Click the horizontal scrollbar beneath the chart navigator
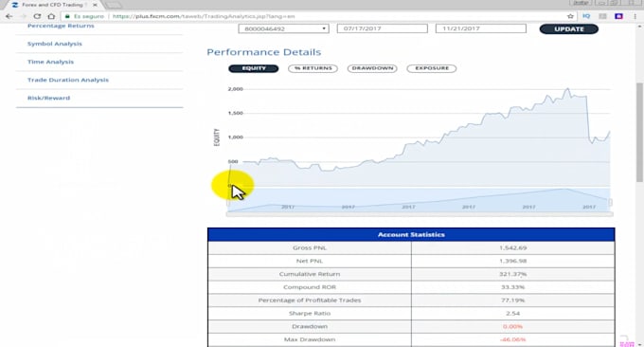Viewport: 644px width, 347px height. [x=420, y=213]
